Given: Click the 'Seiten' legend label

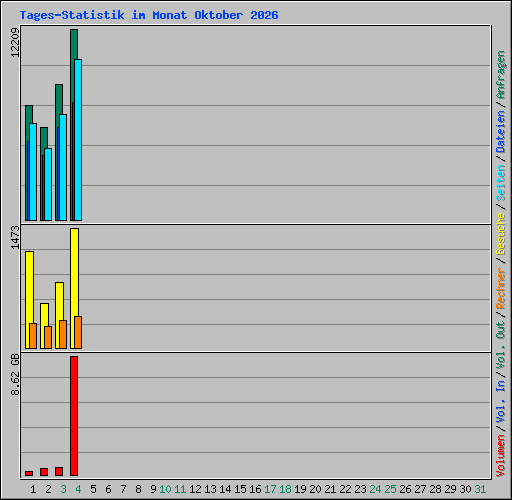Looking at the screenshot, I should (501, 183).
